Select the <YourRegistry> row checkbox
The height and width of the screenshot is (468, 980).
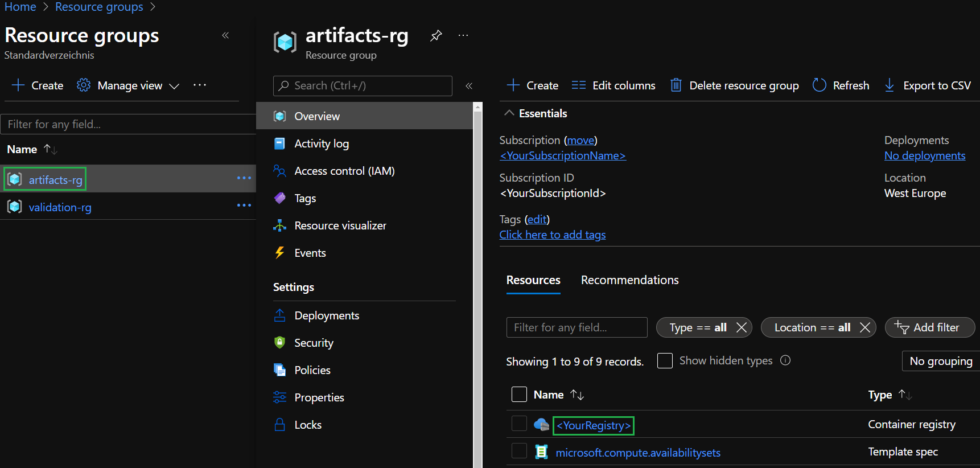coord(519,424)
